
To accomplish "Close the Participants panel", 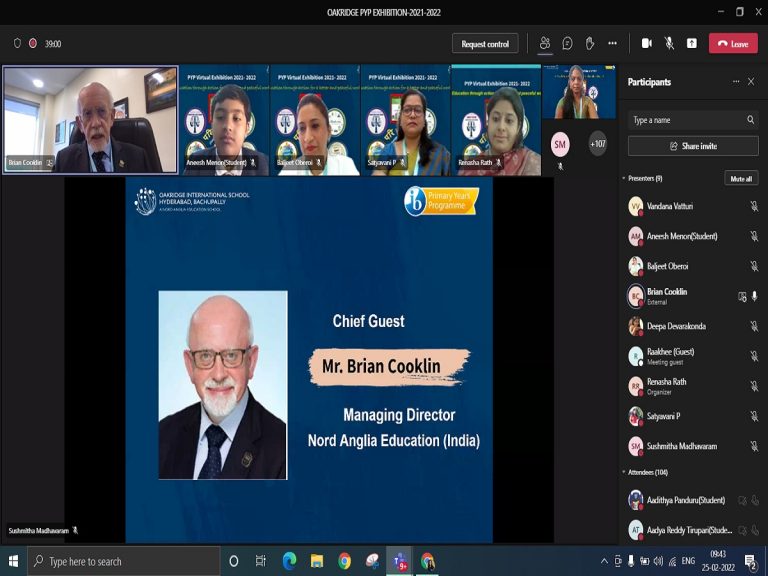I will point(751,82).
